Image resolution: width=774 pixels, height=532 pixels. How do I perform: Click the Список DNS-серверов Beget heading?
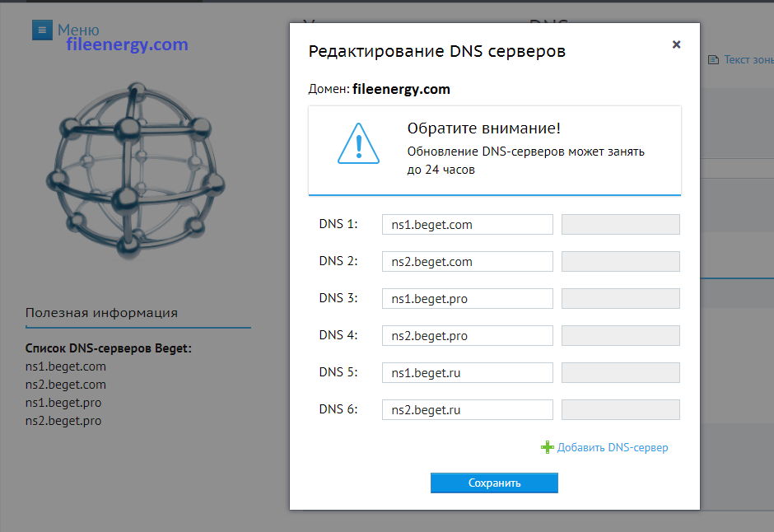(109, 348)
